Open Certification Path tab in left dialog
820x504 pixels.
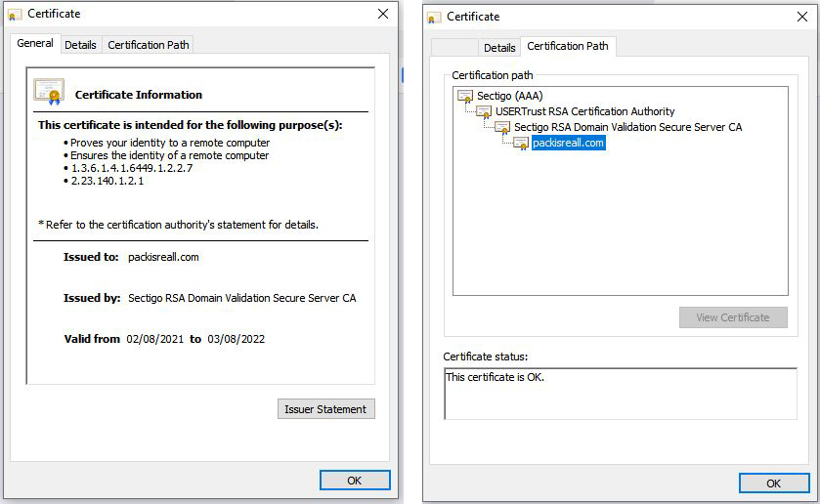pyautogui.click(x=149, y=45)
